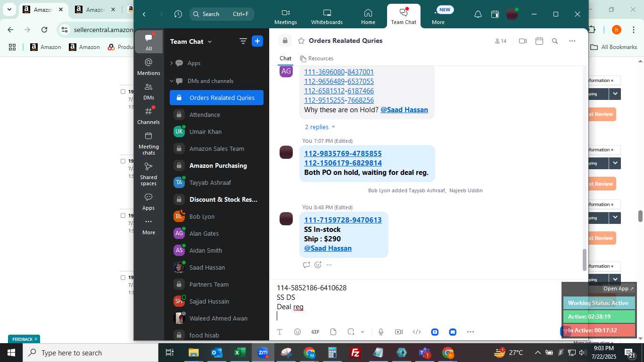Screen dimensions: 644x362
Task: Open the Amazon Sales Team channel
Action: pyautogui.click(x=216, y=148)
